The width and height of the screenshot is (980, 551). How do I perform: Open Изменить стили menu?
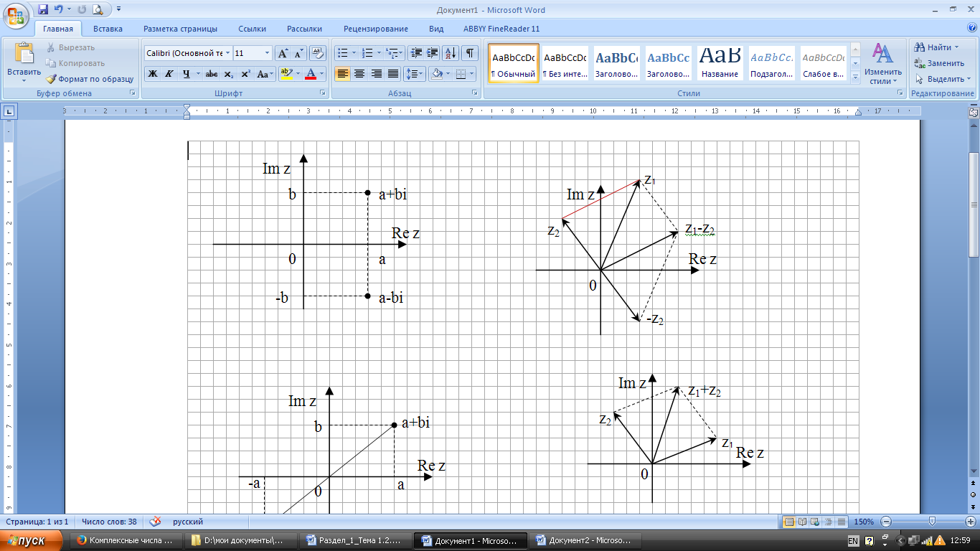(883, 63)
